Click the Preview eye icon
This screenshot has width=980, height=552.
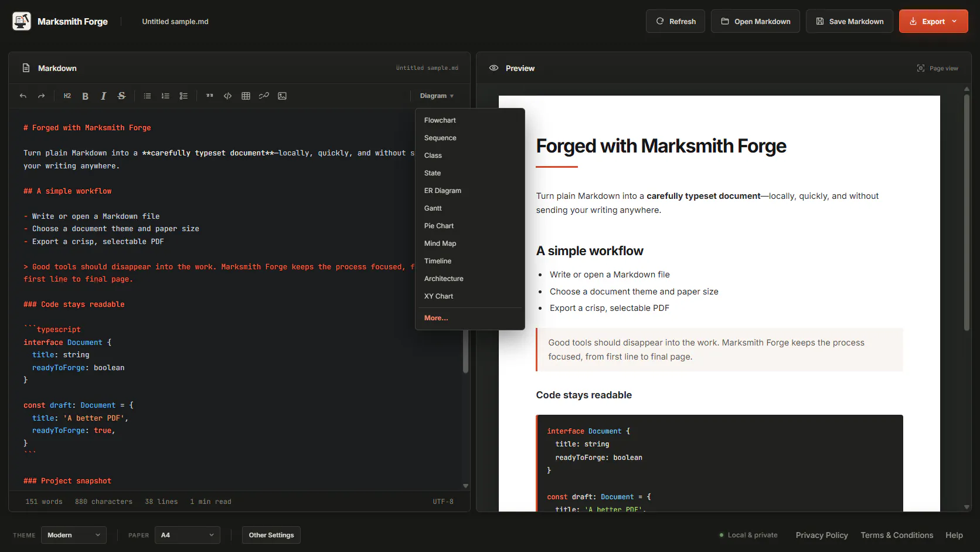click(x=494, y=68)
